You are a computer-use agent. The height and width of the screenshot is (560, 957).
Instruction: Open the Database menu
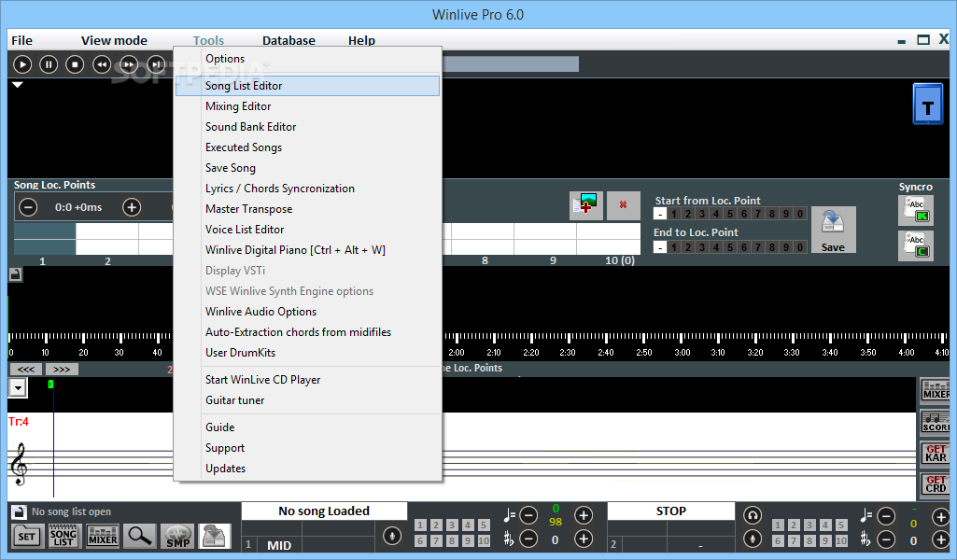289,40
